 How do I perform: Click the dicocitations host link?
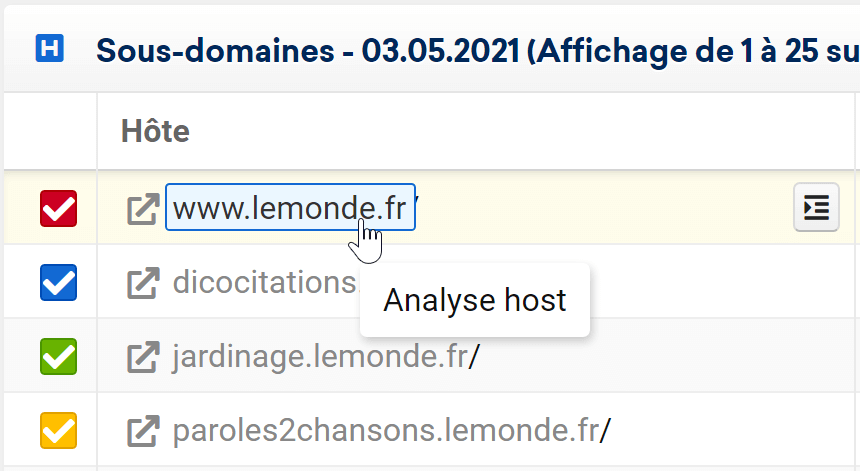tap(265, 283)
